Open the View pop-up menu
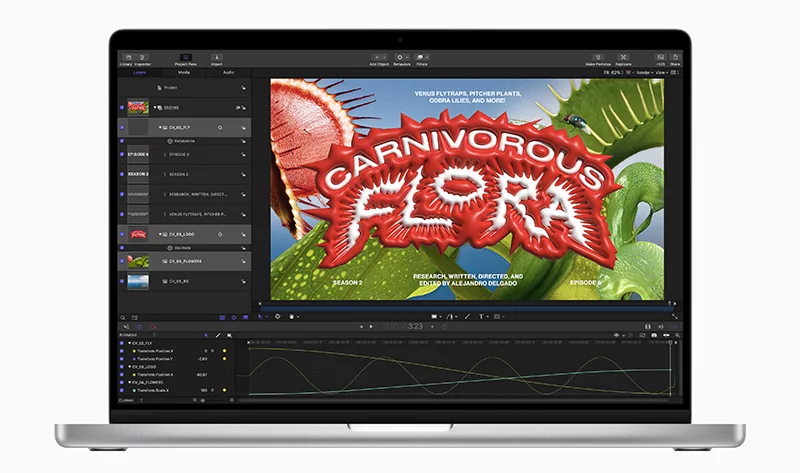The width and height of the screenshot is (800, 473). point(662,73)
